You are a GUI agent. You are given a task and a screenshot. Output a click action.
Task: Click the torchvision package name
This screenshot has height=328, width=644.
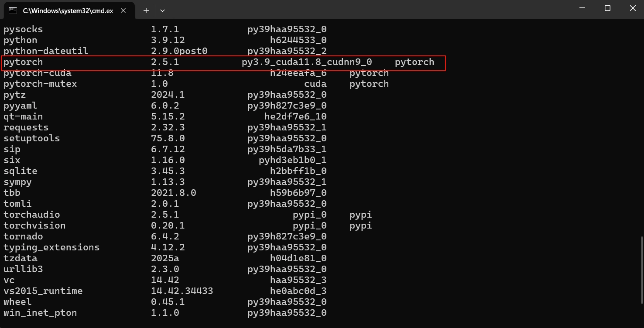click(34, 225)
